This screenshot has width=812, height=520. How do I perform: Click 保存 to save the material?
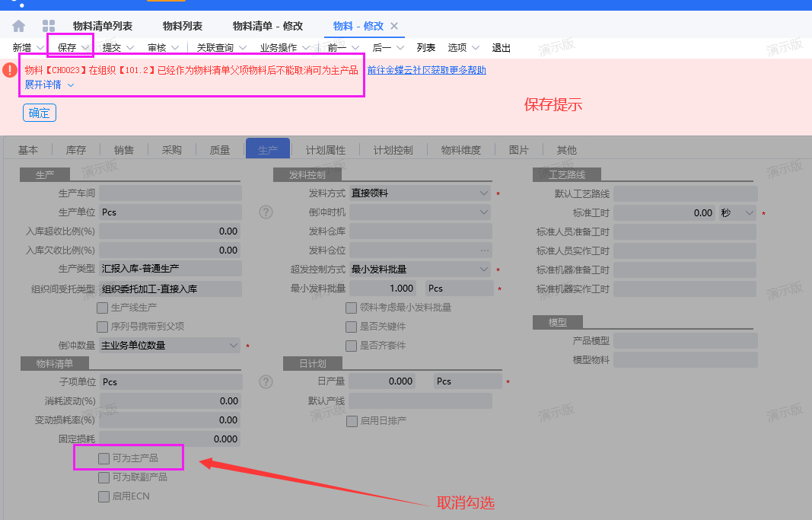[67, 48]
